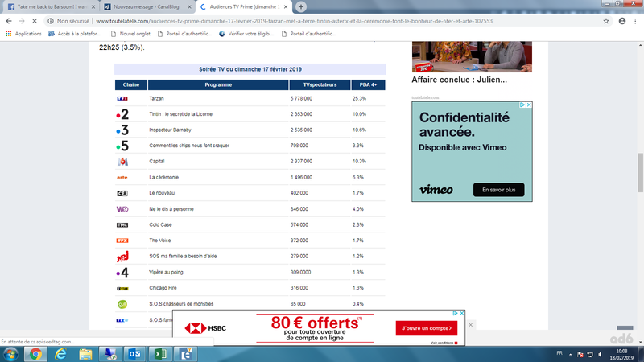Open Outlook from the taskbar

click(x=134, y=354)
